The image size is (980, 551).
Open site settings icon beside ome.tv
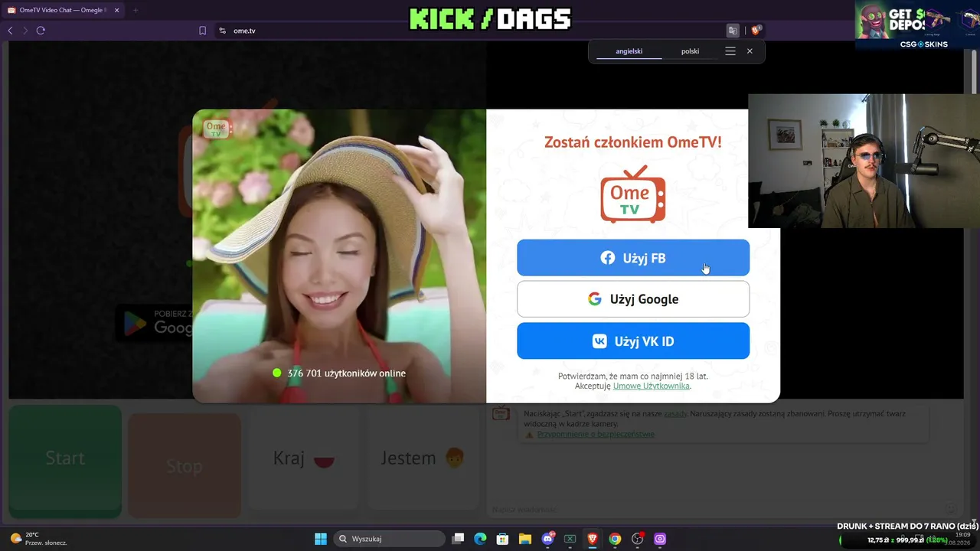click(x=222, y=31)
